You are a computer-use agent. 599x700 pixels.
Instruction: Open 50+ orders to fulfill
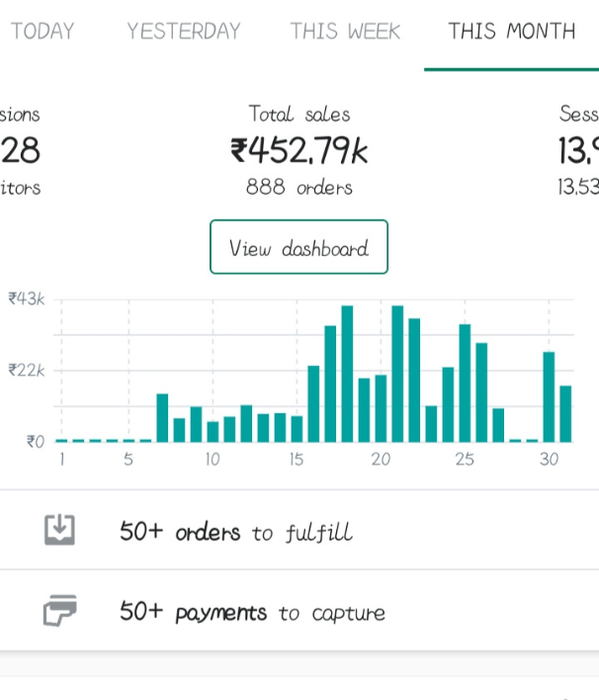pos(235,532)
